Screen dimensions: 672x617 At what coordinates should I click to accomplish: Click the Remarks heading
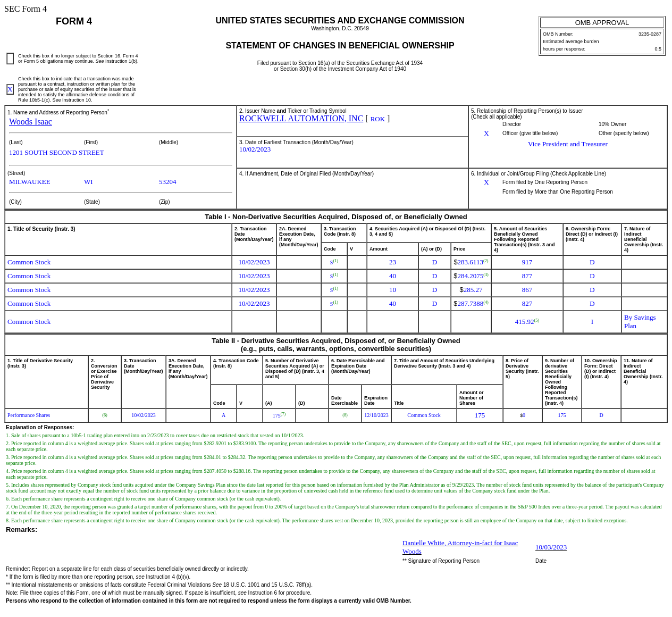click(22, 530)
